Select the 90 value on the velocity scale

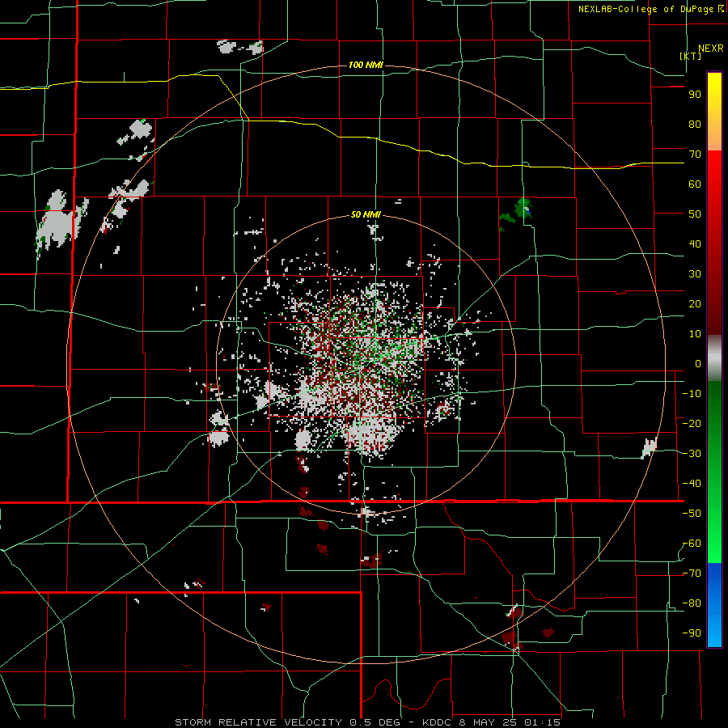pos(695,95)
